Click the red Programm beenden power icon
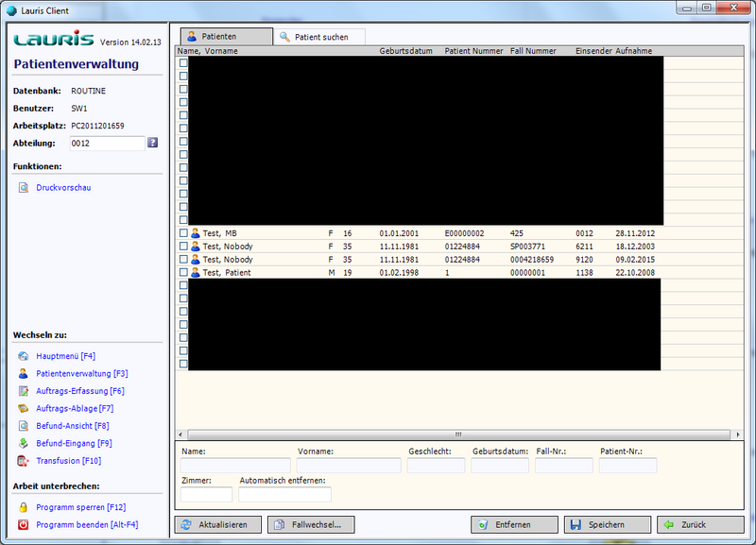Screen dimensions: 756x545 point(24,524)
